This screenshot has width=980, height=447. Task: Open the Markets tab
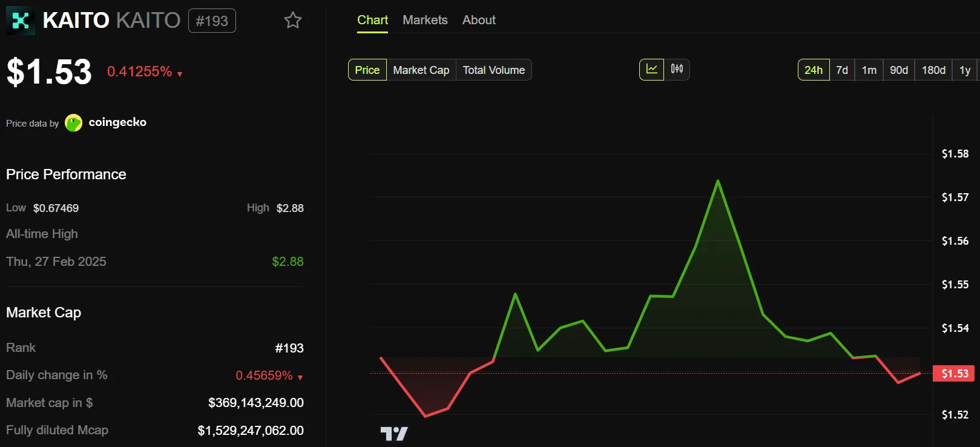pyautogui.click(x=425, y=20)
